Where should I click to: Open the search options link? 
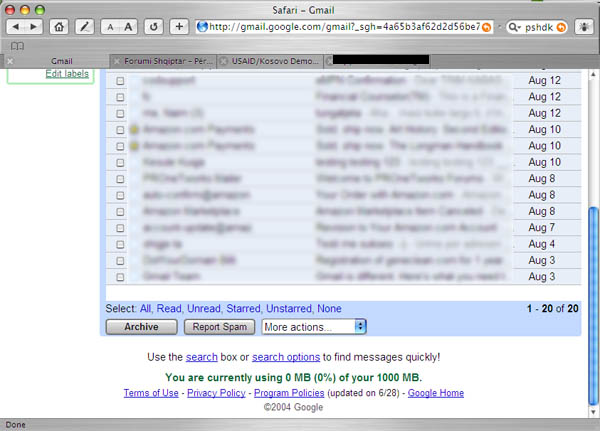286,357
